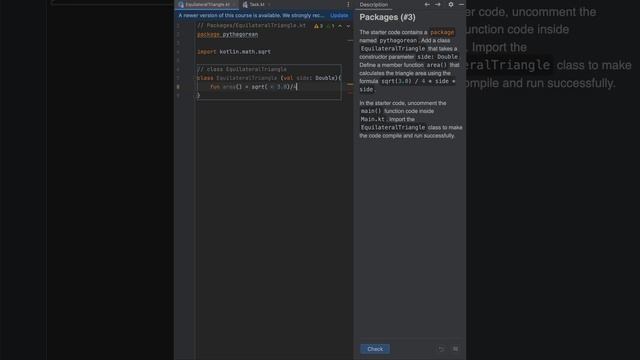This screenshot has height=360, width=640.
Task: Go to previous task with left arrow
Action: click(x=427, y=4)
